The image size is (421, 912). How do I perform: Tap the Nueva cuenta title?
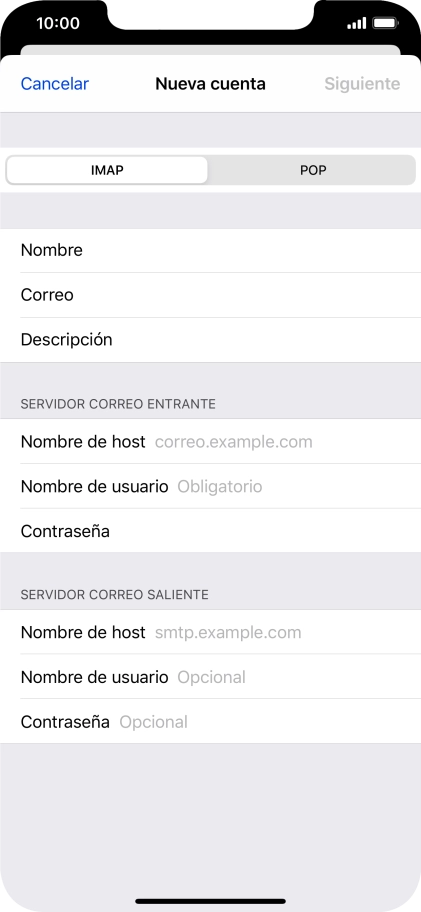(210, 84)
